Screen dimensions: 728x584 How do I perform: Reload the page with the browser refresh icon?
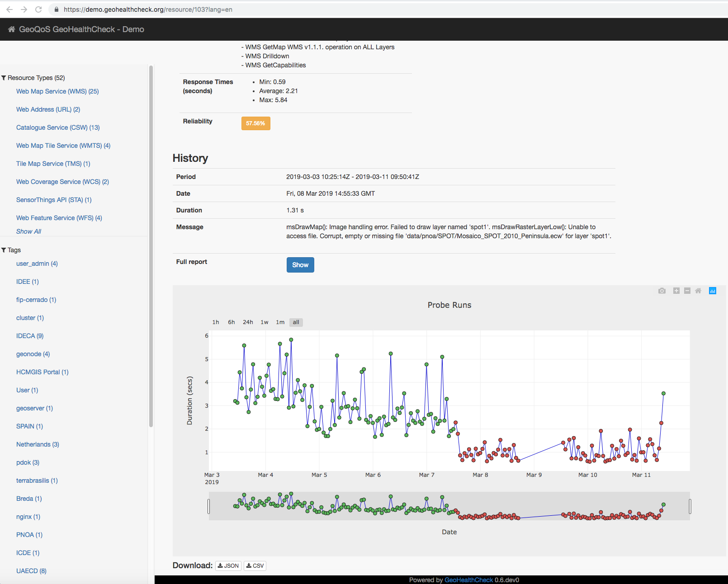click(x=38, y=9)
